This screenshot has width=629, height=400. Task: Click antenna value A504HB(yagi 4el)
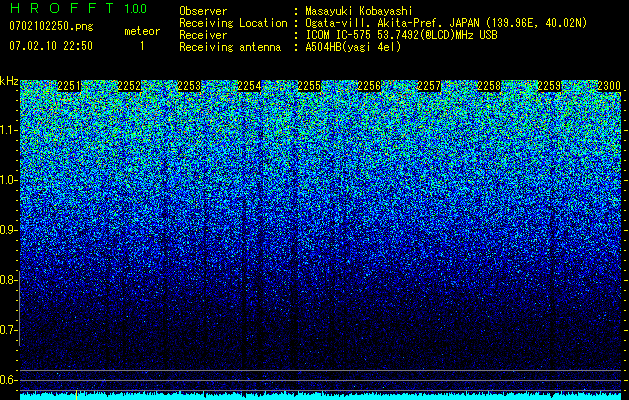(353, 47)
